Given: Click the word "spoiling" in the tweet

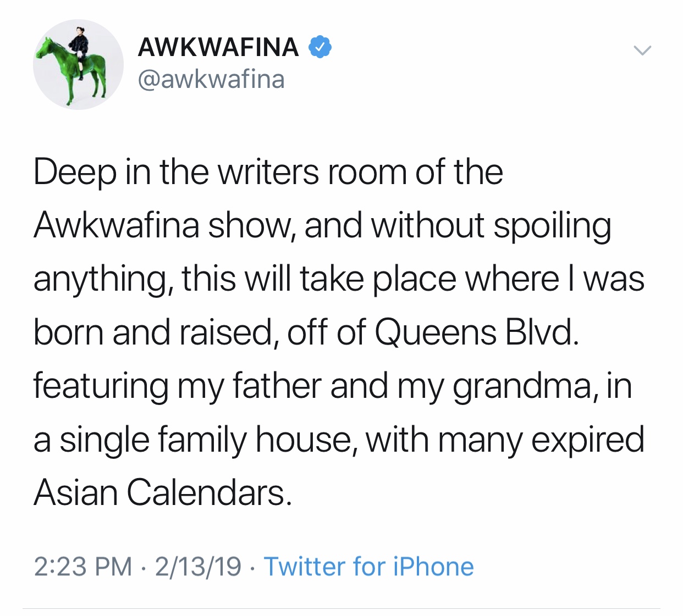Looking at the screenshot, I should tap(552, 225).
